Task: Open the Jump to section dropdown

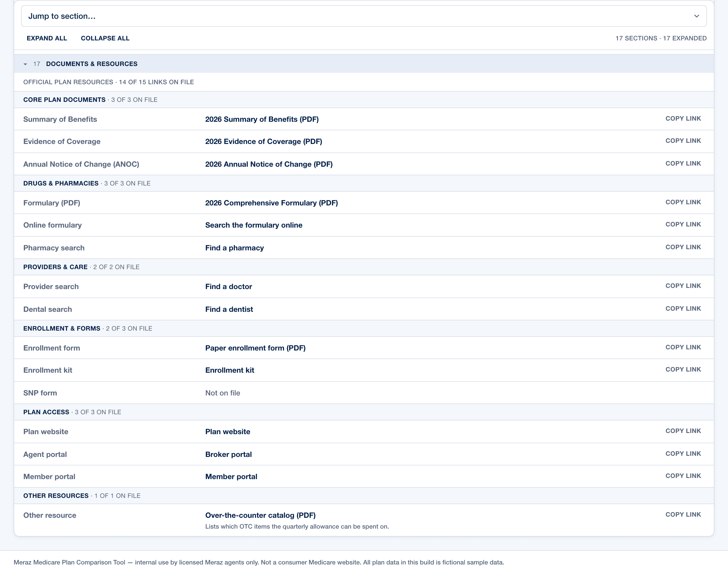Action: click(364, 16)
